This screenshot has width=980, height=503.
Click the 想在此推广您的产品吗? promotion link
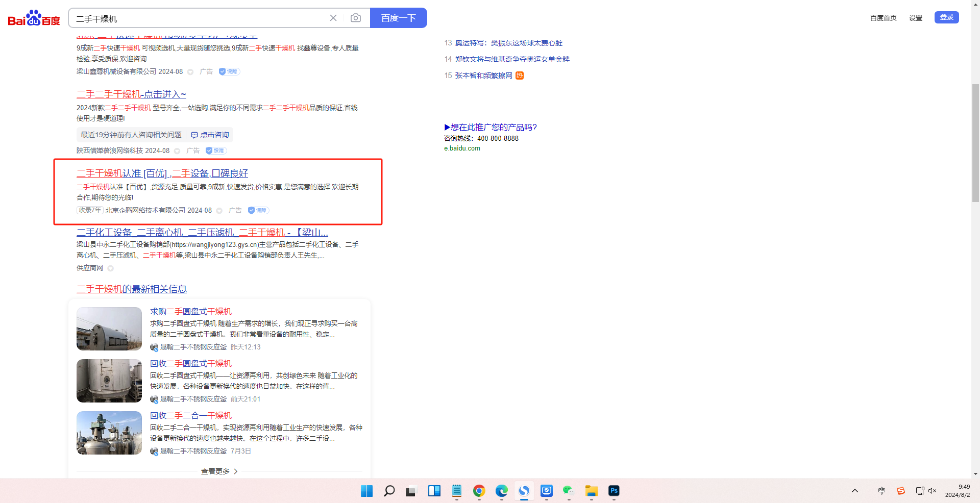click(x=491, y=127)
